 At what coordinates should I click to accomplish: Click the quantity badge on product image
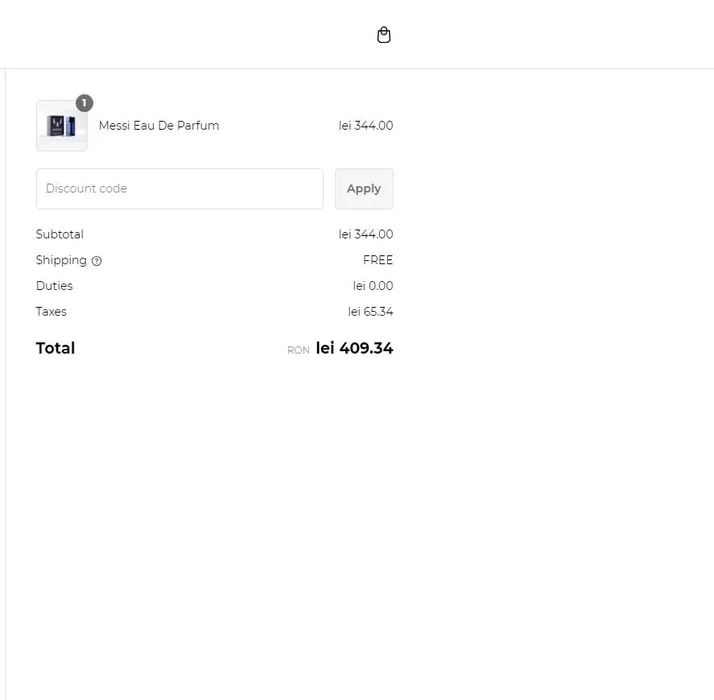[x=84, y=103]
